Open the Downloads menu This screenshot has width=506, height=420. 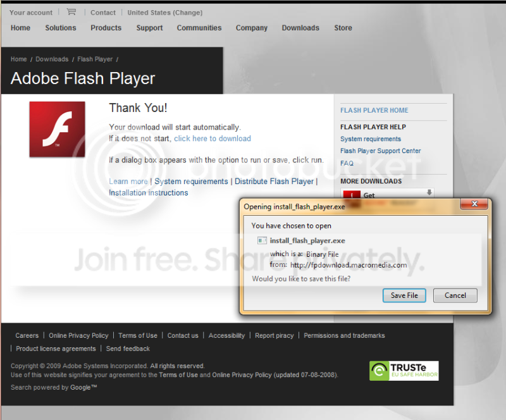tap(300, 28)
